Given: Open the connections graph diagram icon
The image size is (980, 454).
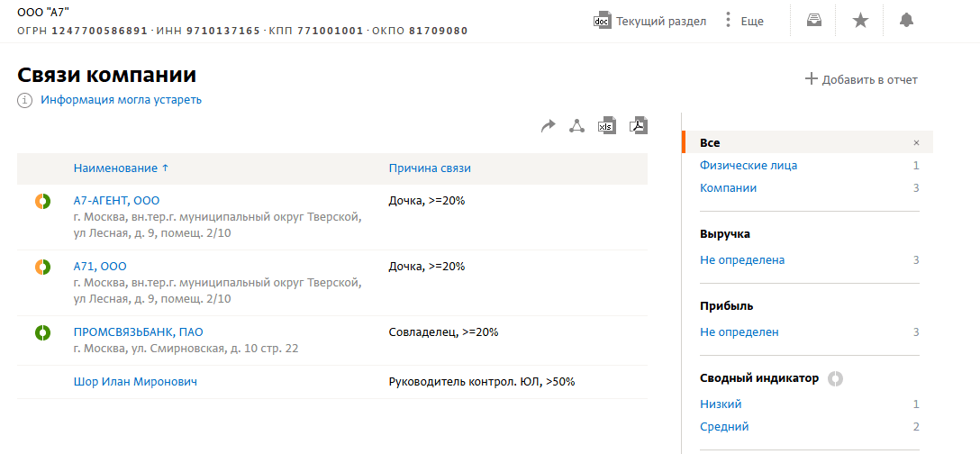Looking at the screenshot, I should click(x=576, y=126).
